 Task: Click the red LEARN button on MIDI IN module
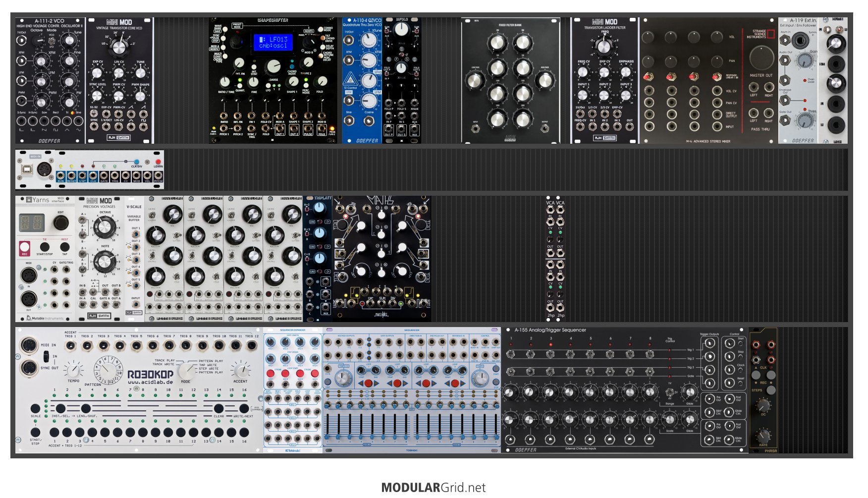(158, 162)
